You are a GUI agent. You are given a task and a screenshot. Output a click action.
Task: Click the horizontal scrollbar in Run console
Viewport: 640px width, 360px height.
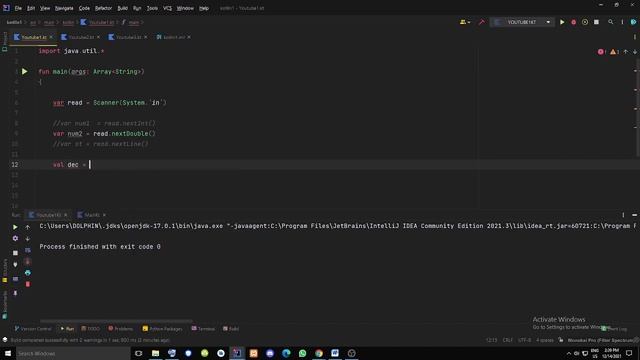[x=116, y=321]
